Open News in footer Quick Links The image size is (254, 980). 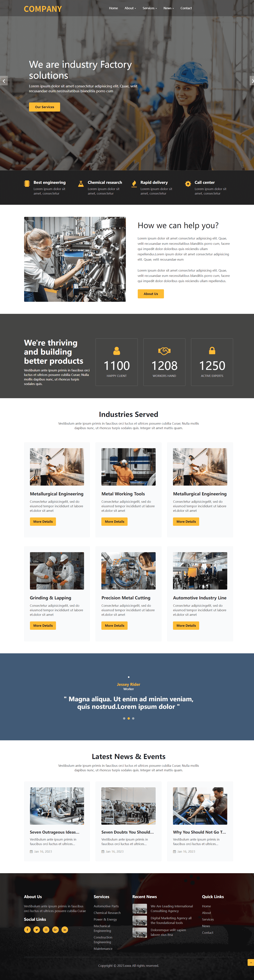(206, 926)
